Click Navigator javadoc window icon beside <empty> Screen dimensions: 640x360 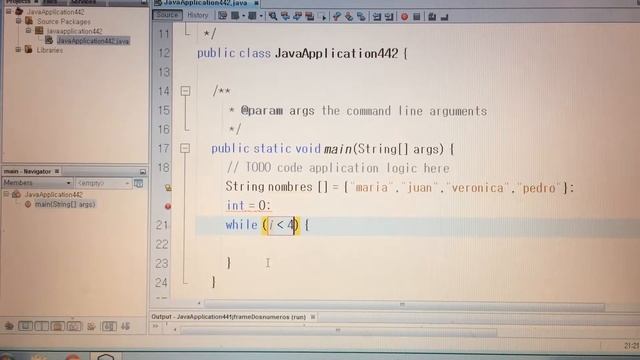click(x=139, y=183)
